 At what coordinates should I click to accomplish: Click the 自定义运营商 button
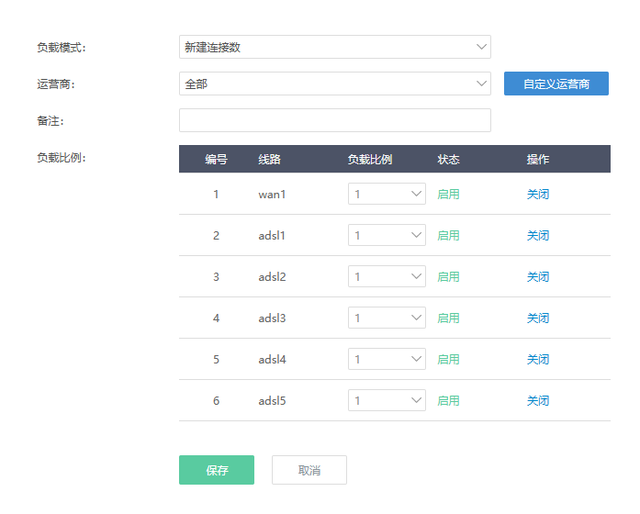tap(556, 84)
